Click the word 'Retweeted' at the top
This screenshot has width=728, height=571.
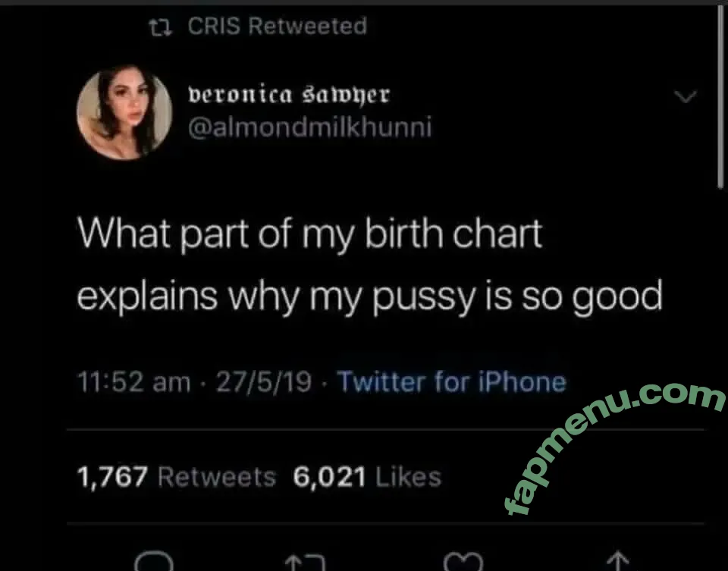point(307,27)
